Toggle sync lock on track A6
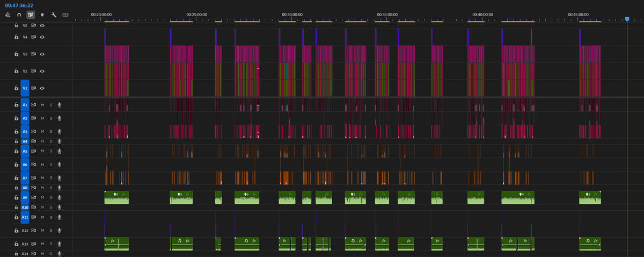The image size is (644, 257). coord(33,165)
